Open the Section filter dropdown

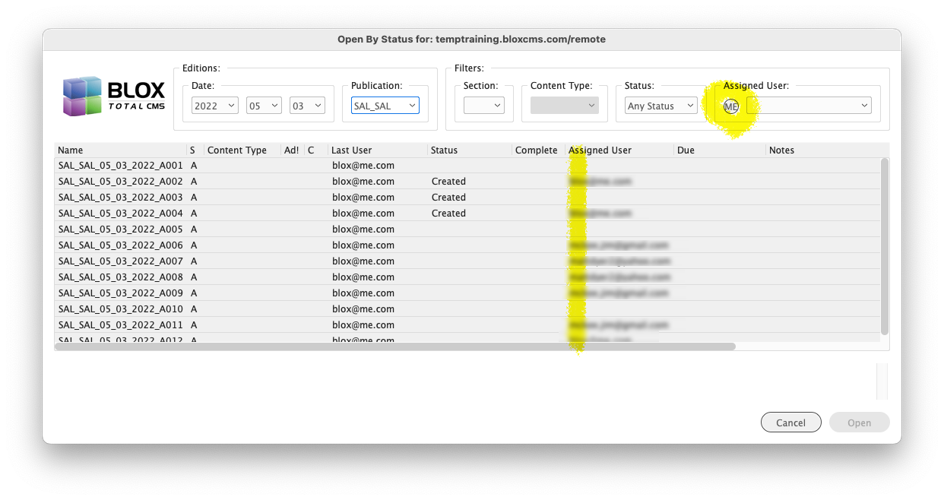click(x=484, y=106)
